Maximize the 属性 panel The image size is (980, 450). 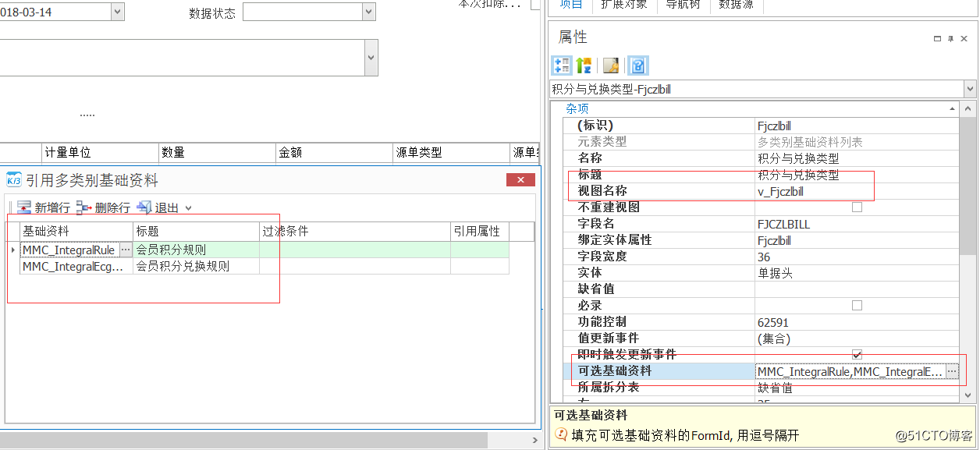[937, 38]
